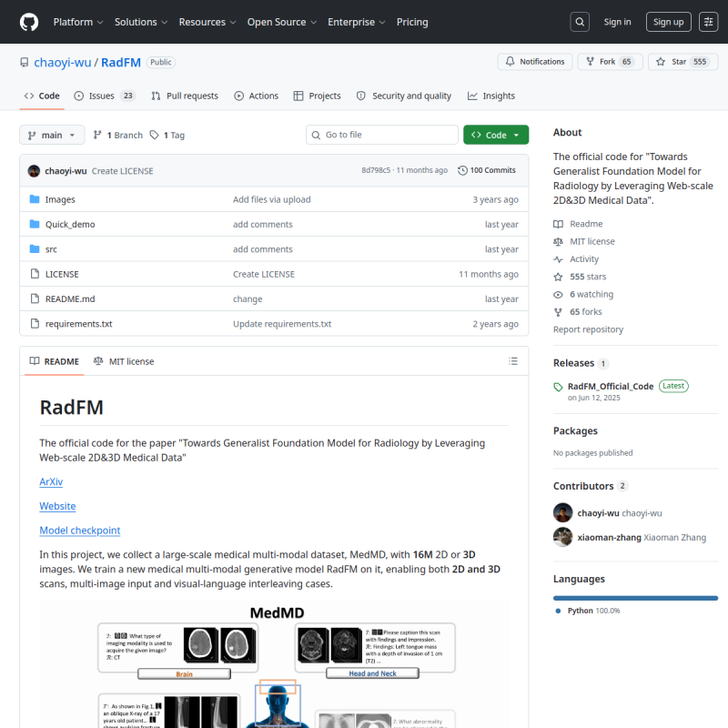Select the README tab in file viewer

pos(55,361)
